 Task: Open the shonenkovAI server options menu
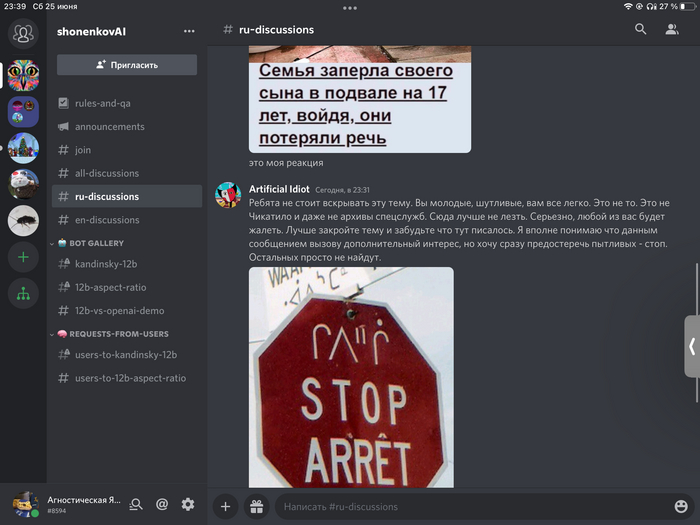click(189, 31)
